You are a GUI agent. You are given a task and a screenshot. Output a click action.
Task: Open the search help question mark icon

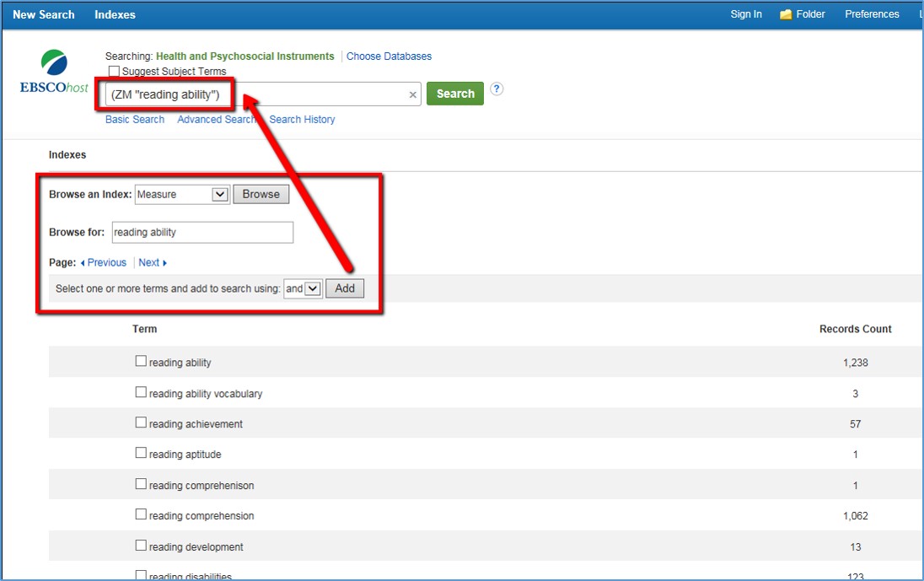[497, 89]
